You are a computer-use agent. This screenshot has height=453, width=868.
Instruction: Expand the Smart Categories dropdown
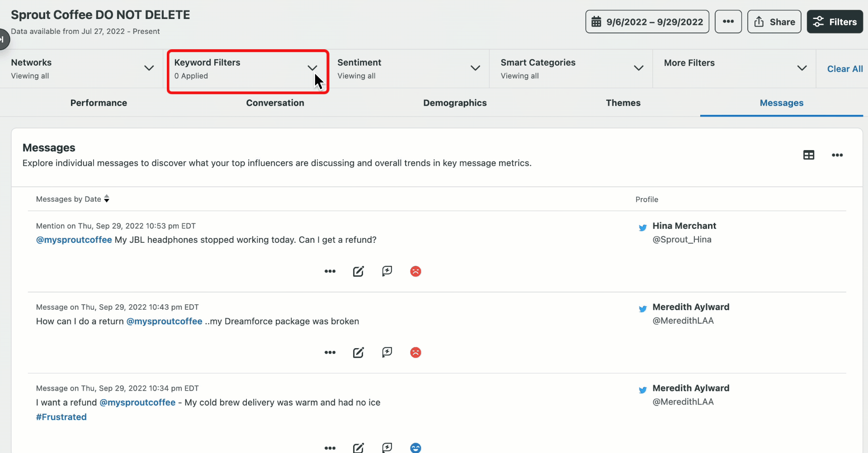click(x=571, y=69)
